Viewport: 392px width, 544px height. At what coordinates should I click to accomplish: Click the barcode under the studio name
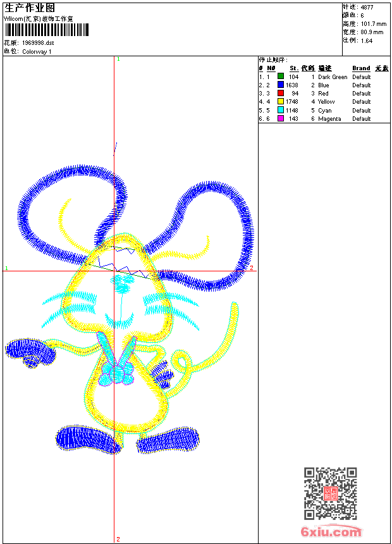coord(47,30)
